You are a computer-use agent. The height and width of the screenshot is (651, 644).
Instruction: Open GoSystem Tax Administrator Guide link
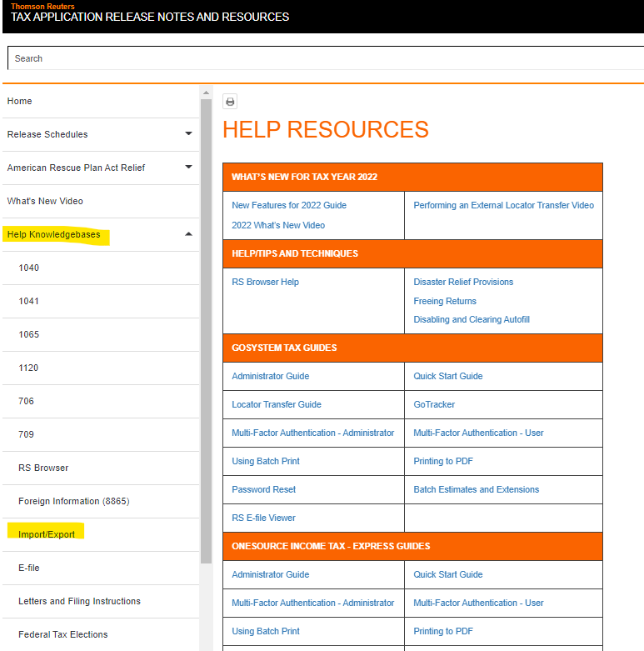pyautogui.click(x=270, y=376)
